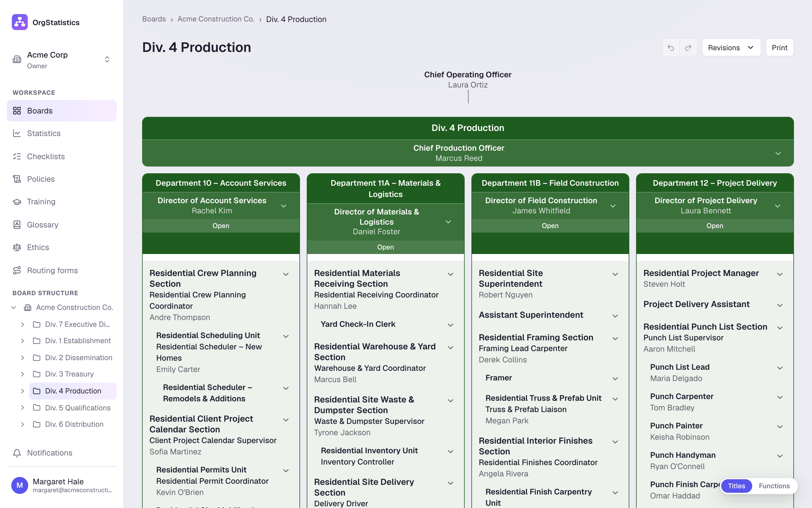The height and width of the screenshot is (508, 812).
Task: Collapse the Acme Construction Co. tree node
Action: pyautogui.click(x=14, y=307)
